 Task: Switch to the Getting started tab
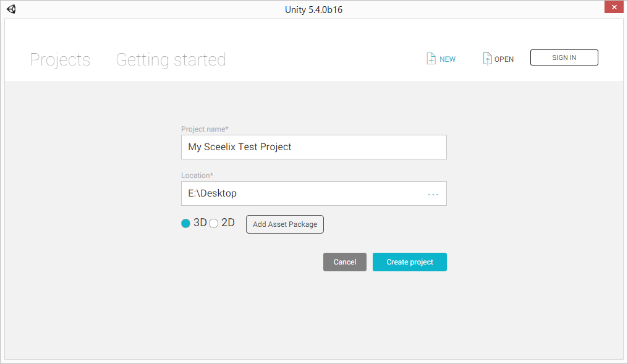click(x=171, y=60)
